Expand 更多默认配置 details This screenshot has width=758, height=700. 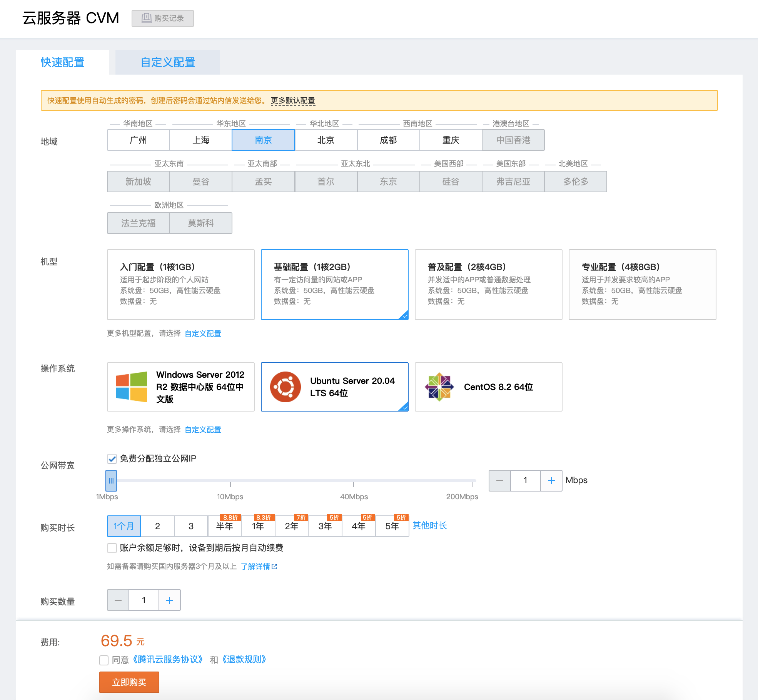point(293,100)
